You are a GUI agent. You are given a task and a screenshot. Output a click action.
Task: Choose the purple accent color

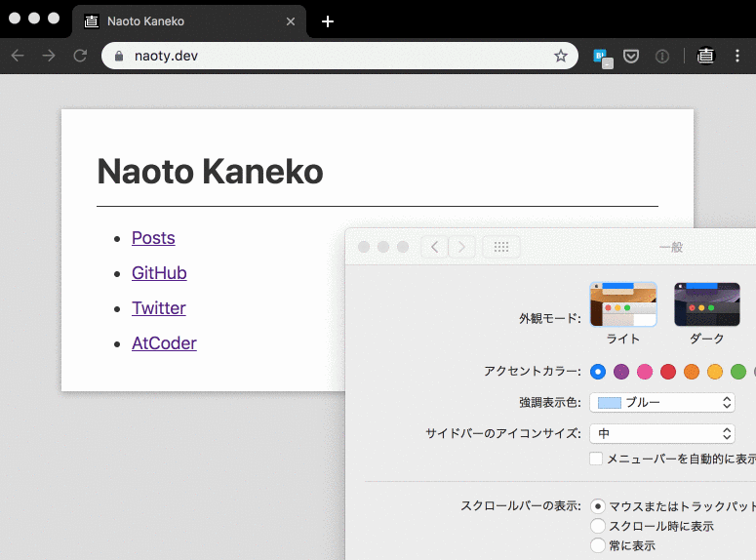[x=620, y=372]
